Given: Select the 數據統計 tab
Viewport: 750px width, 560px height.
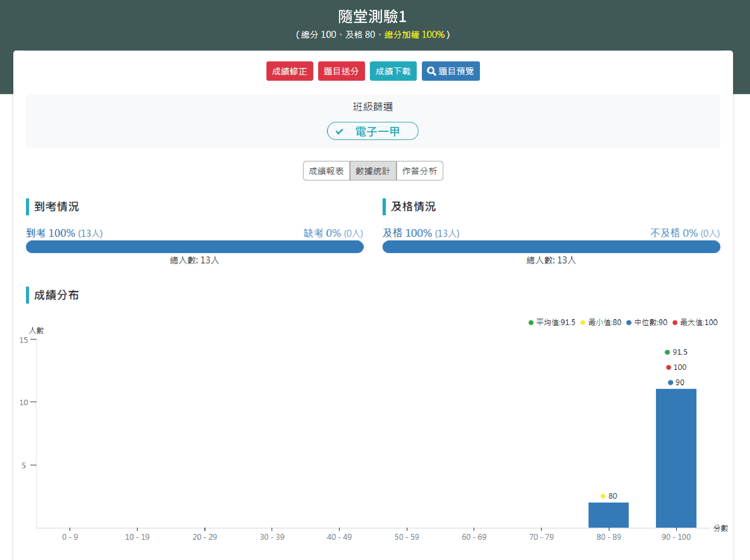Looking at the screenshot, I should [373, 171].
